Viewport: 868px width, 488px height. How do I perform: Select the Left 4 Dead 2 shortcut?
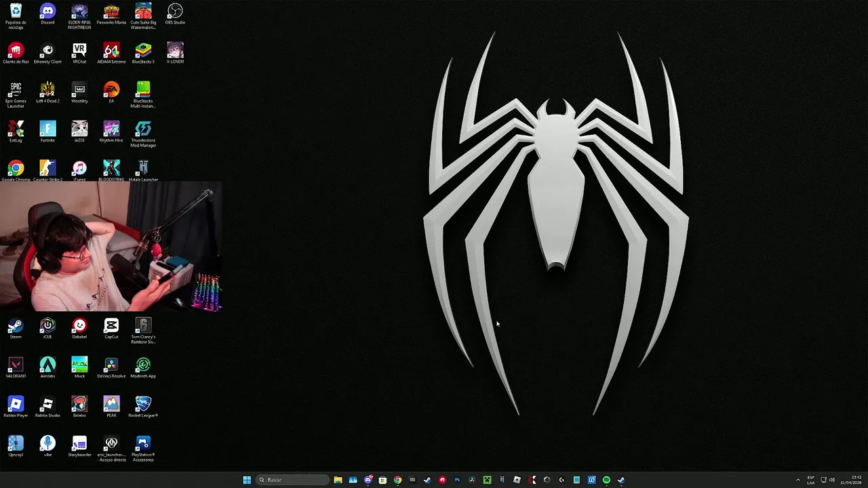click(47, 92)
